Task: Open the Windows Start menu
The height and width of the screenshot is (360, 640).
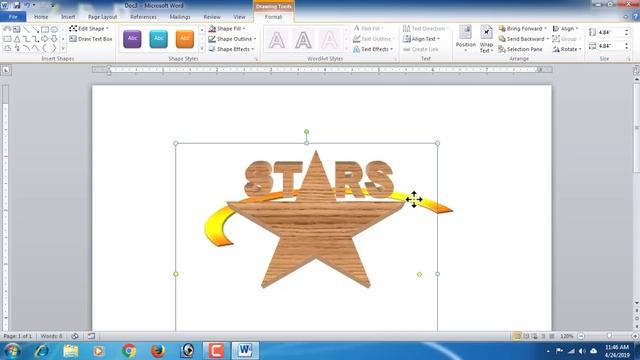Action: 11,351
